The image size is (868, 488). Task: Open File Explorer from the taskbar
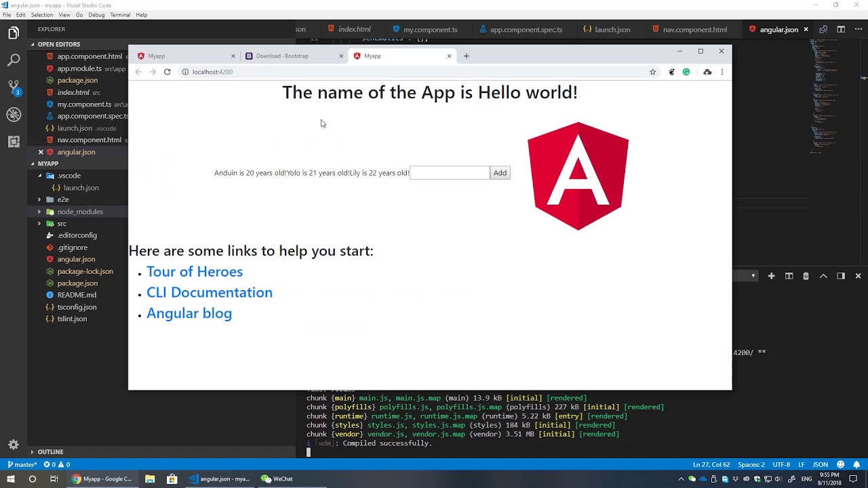[x=150, y=479]
